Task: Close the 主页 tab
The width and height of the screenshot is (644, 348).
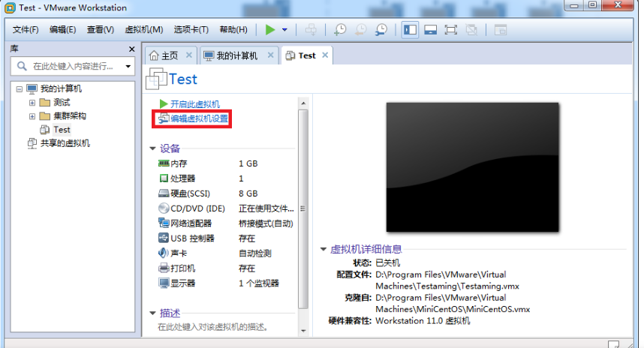Action: (189, 55)
